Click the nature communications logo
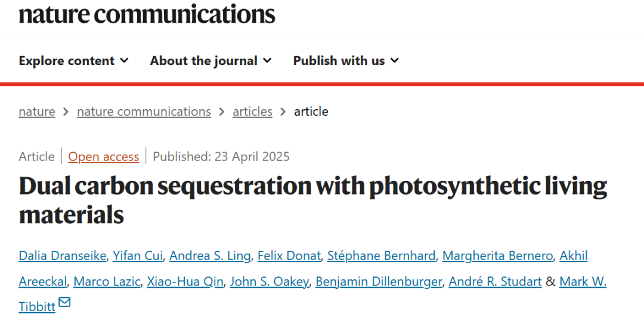The image size is (644, 317). click(147, 13)
